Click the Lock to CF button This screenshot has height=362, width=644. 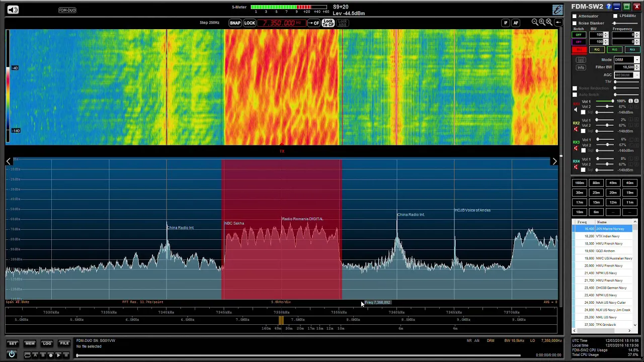tap(328, 23)
